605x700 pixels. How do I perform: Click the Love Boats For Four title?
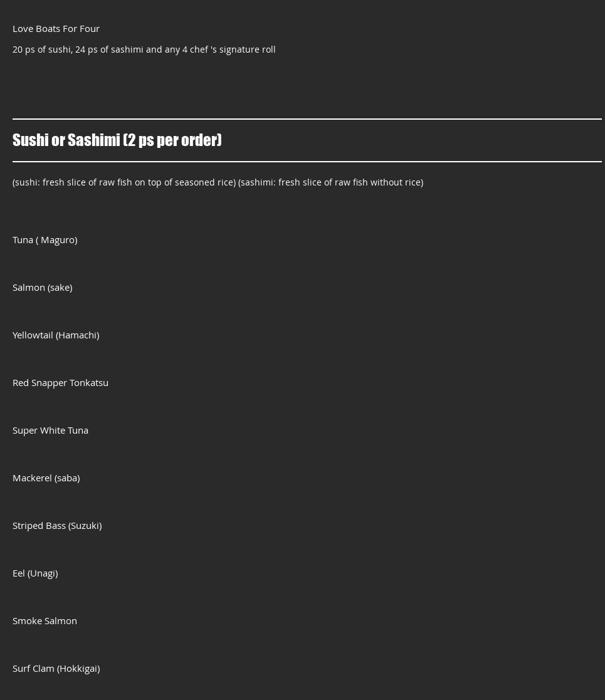(56, 28)
